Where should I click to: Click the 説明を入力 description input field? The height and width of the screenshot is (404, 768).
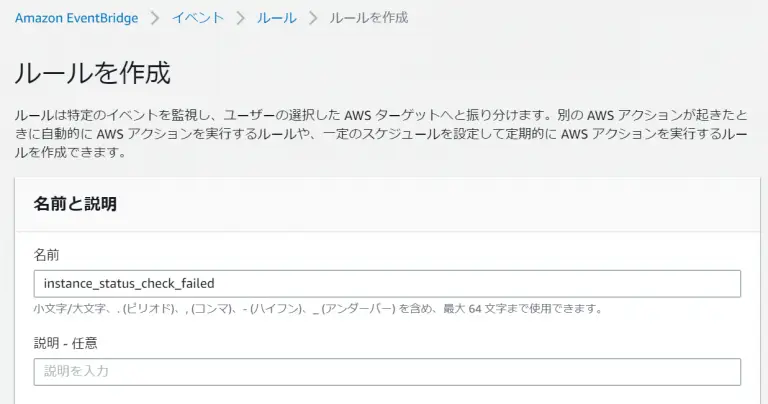tap(387, 372)
